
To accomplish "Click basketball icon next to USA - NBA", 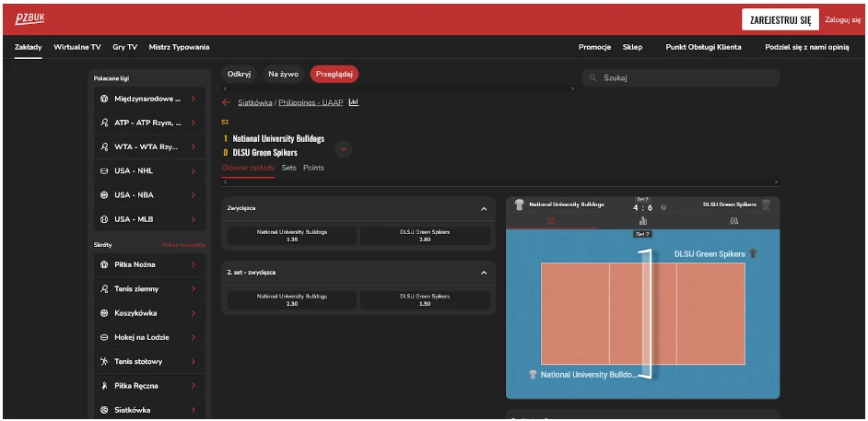I will (104, 195).
